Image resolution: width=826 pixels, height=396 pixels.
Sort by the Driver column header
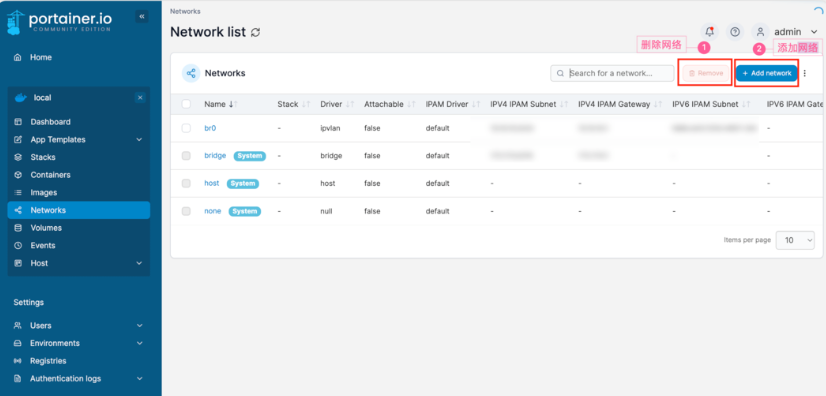tap(337, 104)
